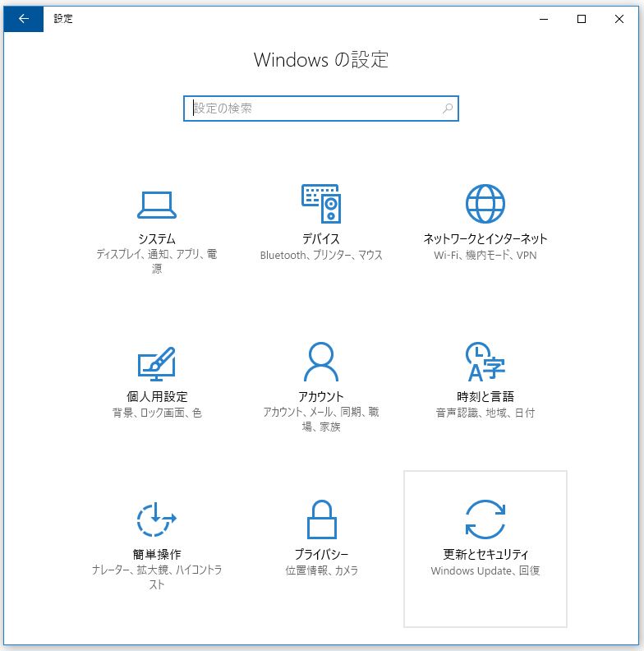Click the 個人用設定 title text

click(x=157, y=396)
